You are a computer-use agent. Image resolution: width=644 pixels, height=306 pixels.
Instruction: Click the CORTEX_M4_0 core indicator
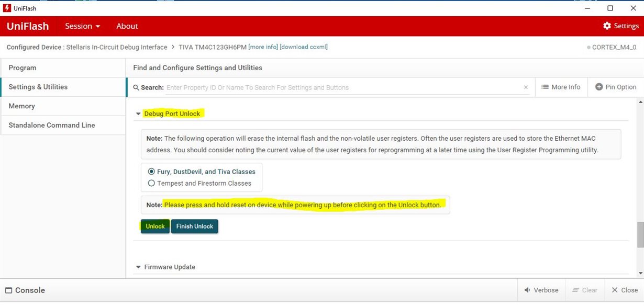click(x=612, y=47)
